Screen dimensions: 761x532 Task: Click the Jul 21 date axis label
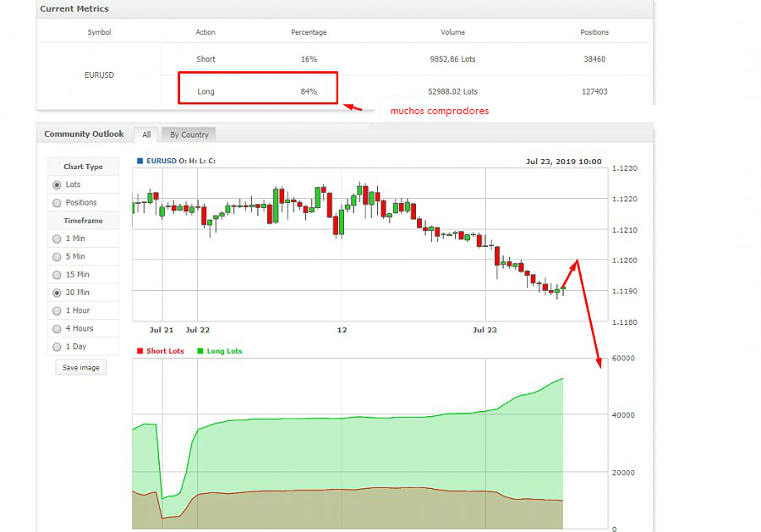point(162,330)
